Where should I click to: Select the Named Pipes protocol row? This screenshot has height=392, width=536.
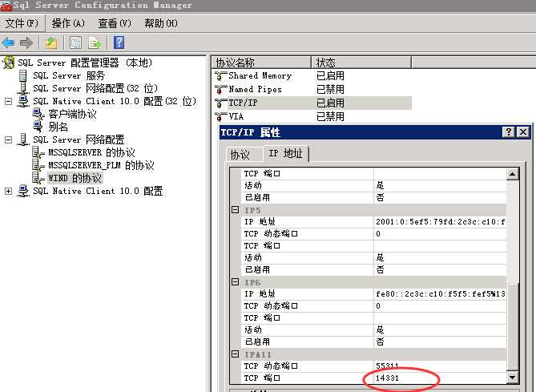[312, 89]
